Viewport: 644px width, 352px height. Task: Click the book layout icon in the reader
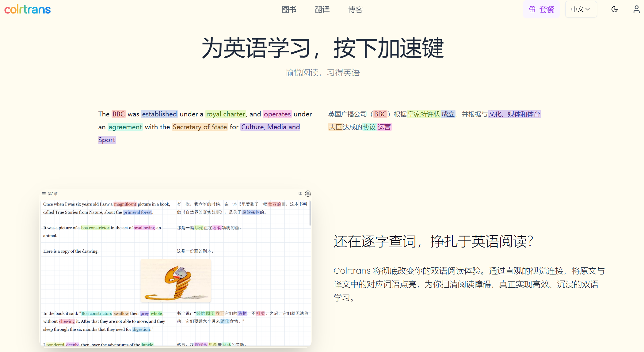click(x=300, y=194)
